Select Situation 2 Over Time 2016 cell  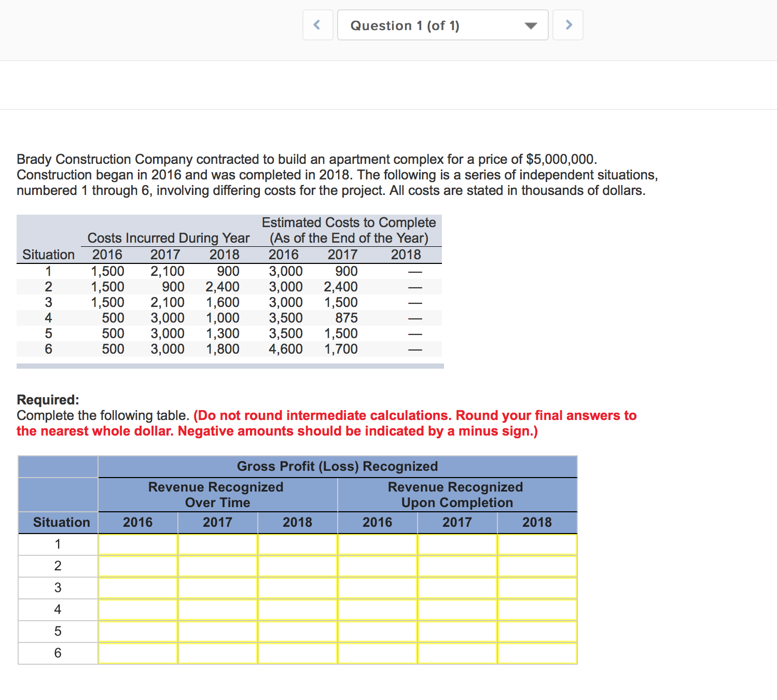click(138, 566)
